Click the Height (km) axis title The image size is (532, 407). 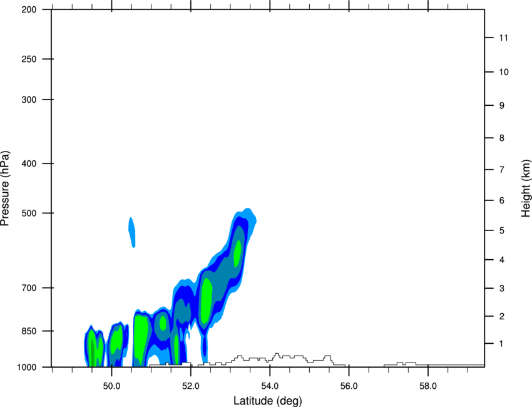(x=526, y=188)
